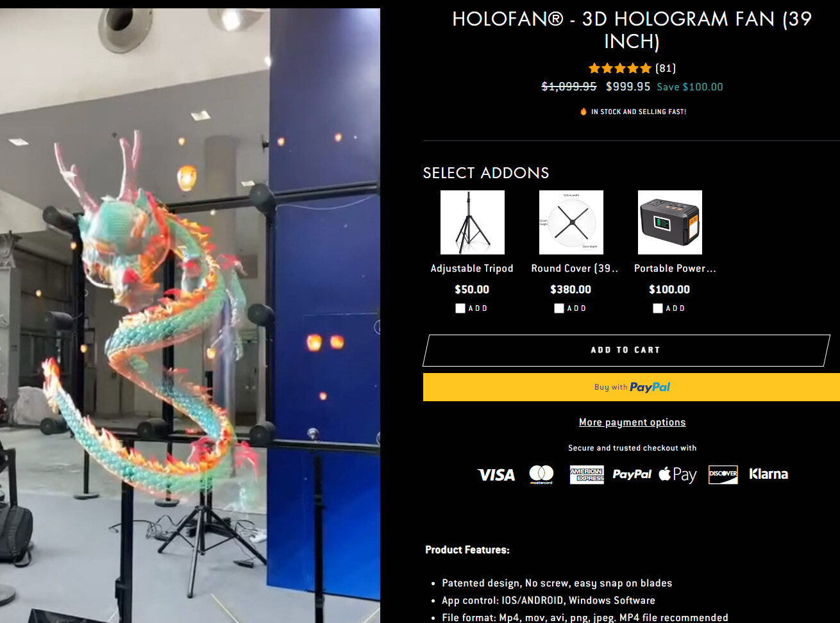Image resolution: width=840 pixels, height=623 pixels.
Task: Click the PayPal payment badge icon
Action: pyautogui.click(x=632, y=474)
